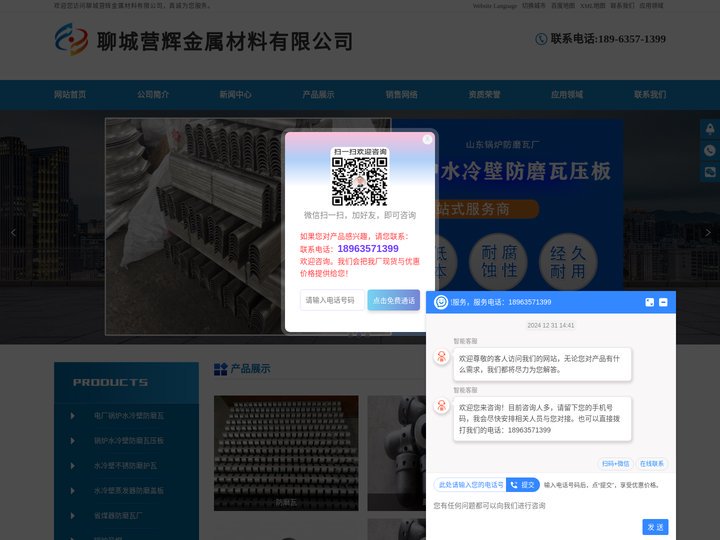Click the blue 提交 submit button with phone icon

click(523, 485)
